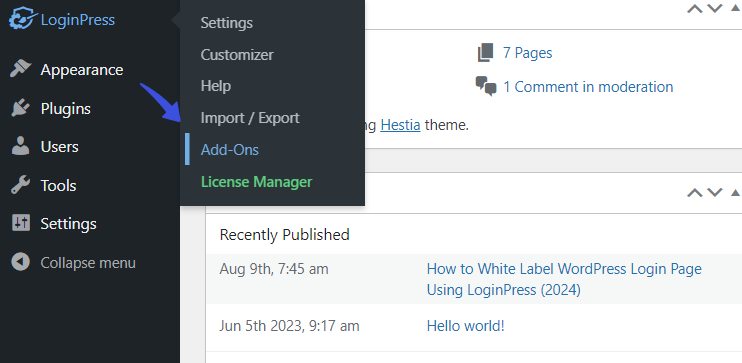Open the 7 Pages link
The image size is (742, 363).
click(527, 53)
